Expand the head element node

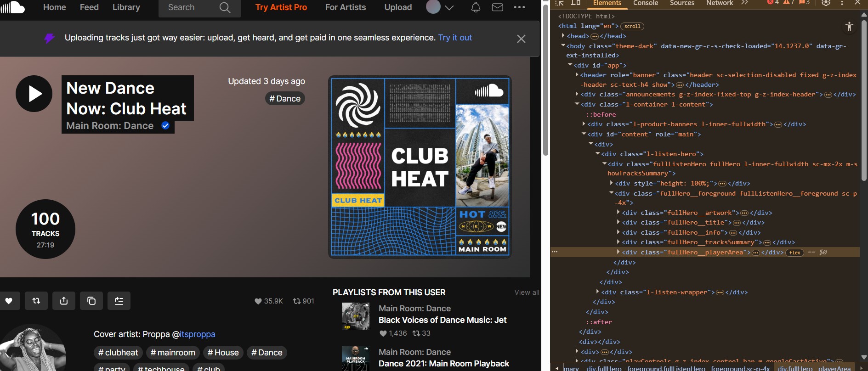(563, 36)
